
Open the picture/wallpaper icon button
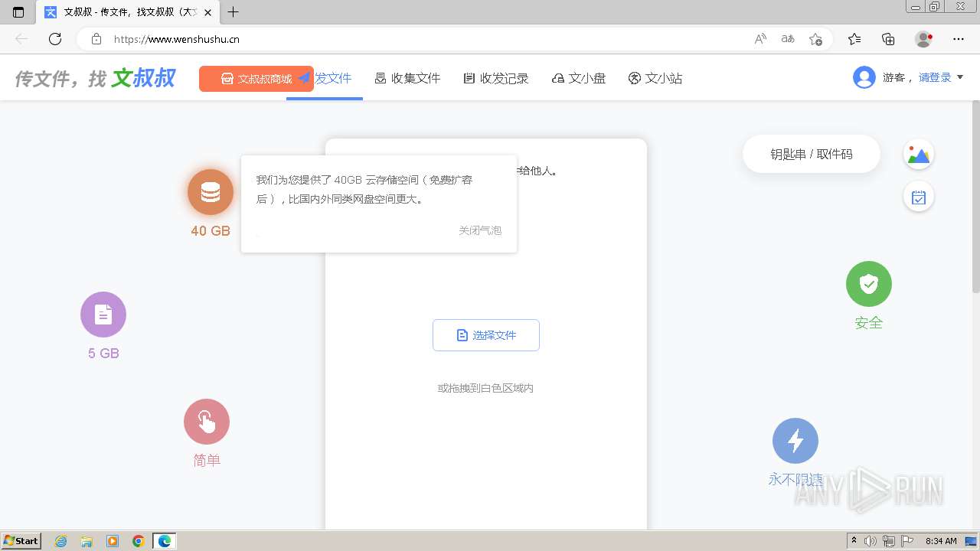(919, 155)
